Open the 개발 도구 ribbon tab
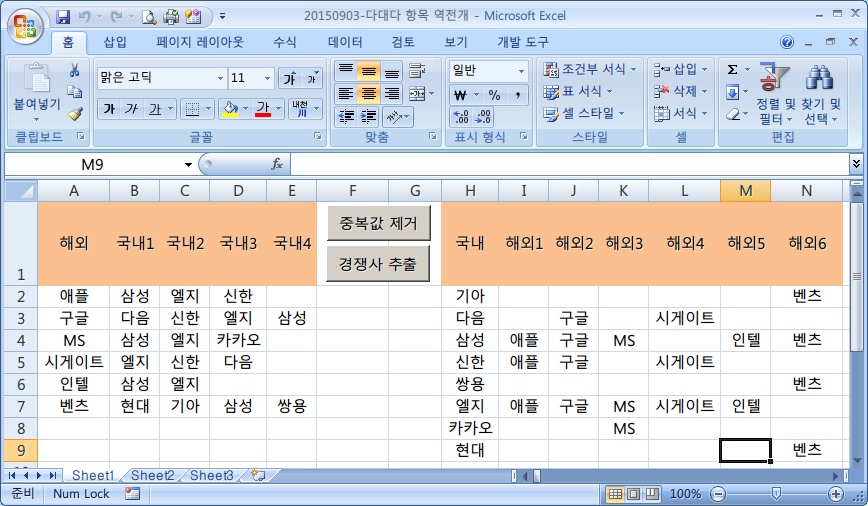868x506 pixels. (x=523, y=42)
